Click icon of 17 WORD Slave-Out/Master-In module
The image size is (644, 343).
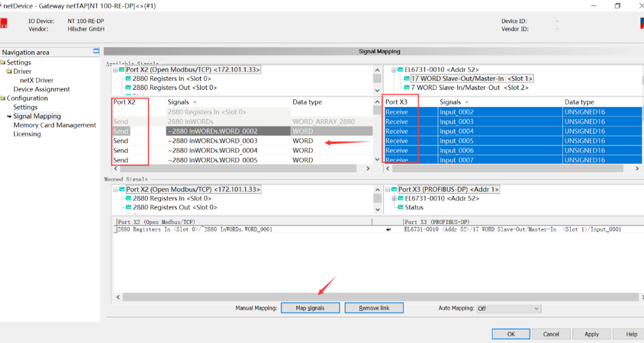407,79
